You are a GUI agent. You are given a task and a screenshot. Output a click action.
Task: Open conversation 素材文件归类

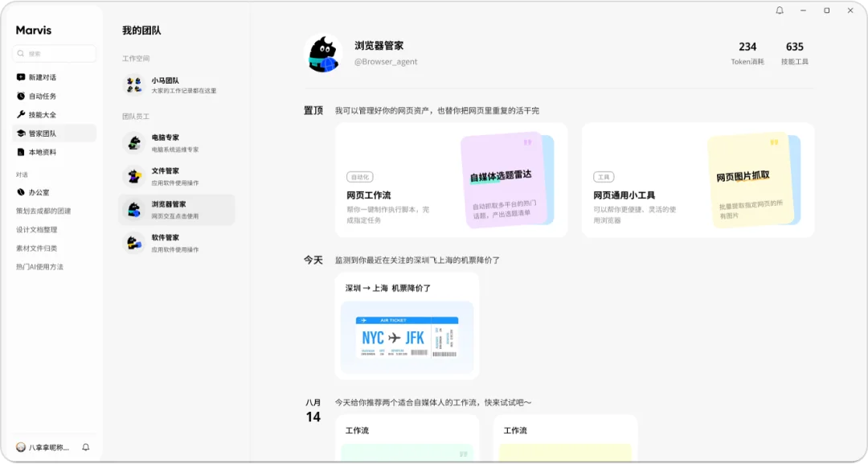pyautogui.click(x=36, y=248)
